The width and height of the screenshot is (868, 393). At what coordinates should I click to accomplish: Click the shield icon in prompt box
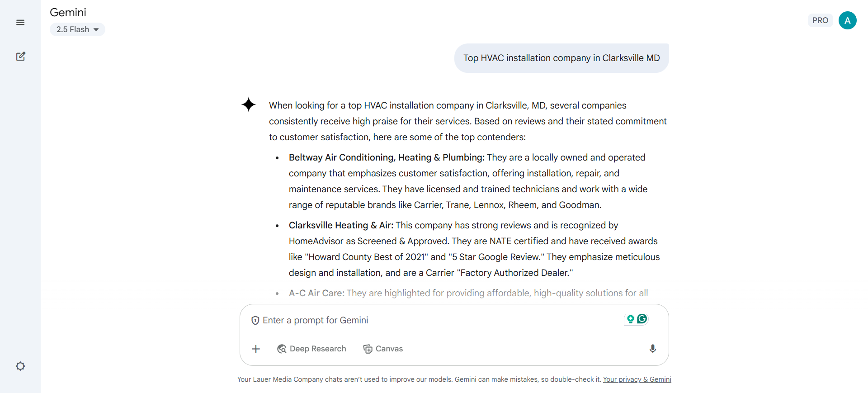255,320
